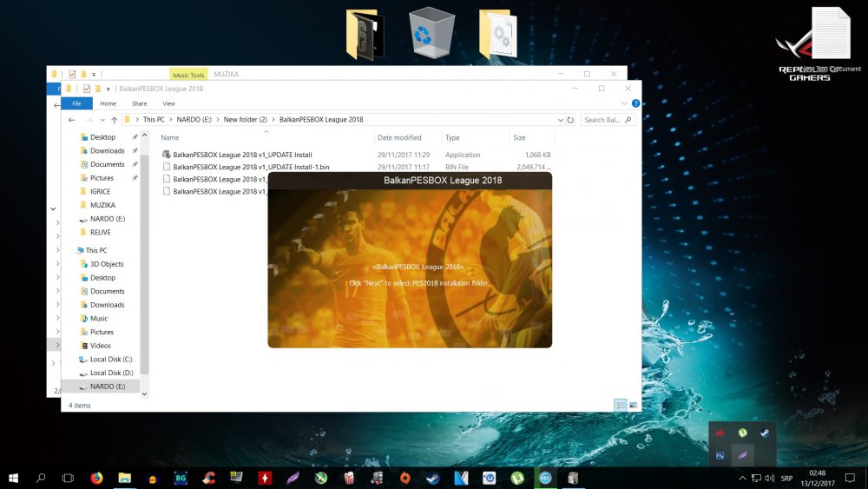Open Steam from the taskbar

[x=431, y=478]
